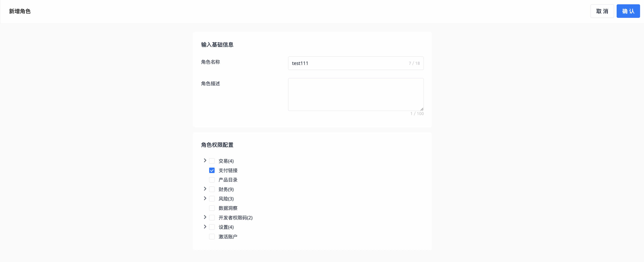This screenshot has height=262, width=644.
Task: Check the 激活账户 checkbox
Action: pyautogui.click(x=212, y=236)
